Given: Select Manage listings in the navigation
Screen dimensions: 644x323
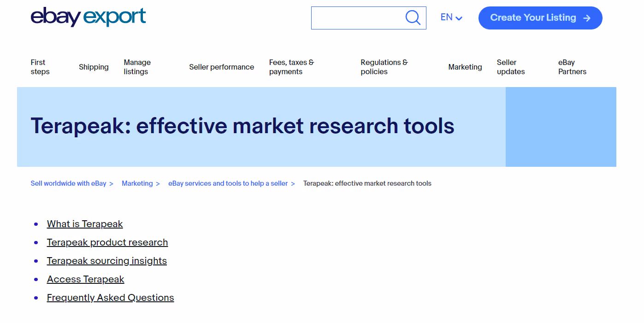Looking at the screenshot, I should (136, 67).
